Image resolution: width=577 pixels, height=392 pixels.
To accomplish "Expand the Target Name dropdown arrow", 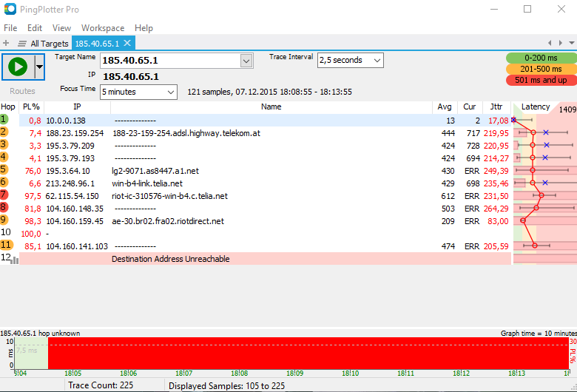I will pos(246,61).
